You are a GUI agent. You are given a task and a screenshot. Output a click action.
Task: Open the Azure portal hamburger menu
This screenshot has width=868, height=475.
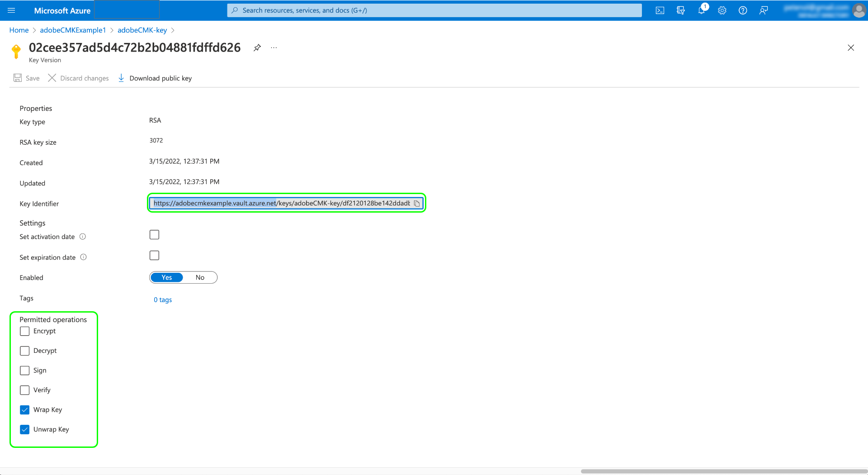click(x=11, y=10)
